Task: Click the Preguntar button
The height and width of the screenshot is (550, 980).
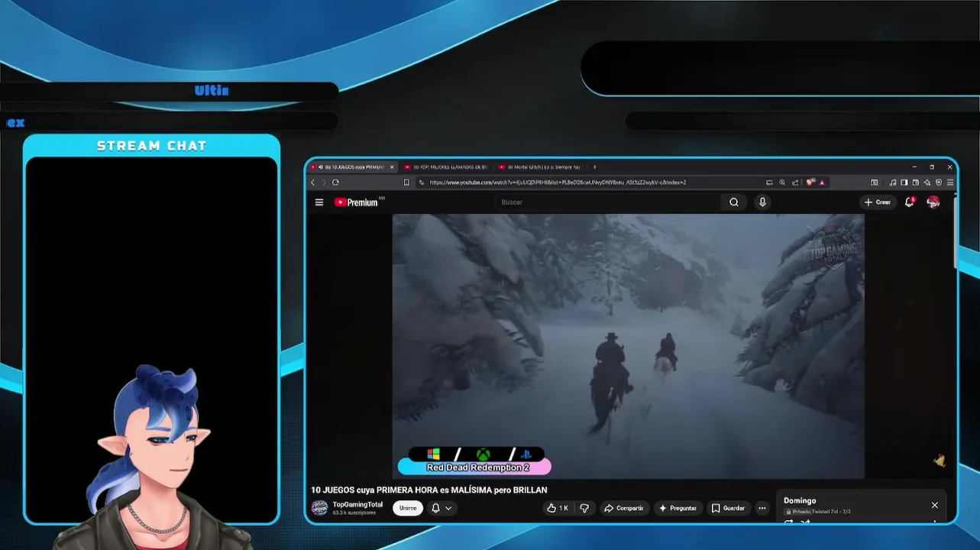Action: (x=678, y=508)
